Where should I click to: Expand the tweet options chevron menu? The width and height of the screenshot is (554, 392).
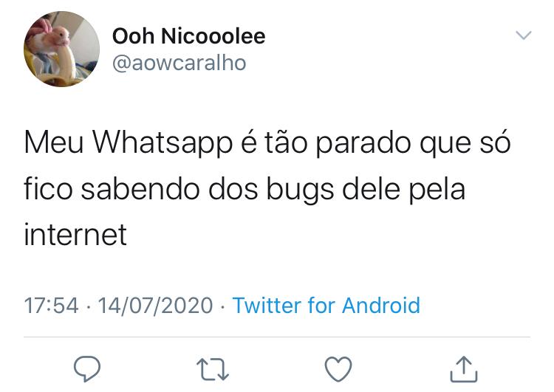(523, 35)
